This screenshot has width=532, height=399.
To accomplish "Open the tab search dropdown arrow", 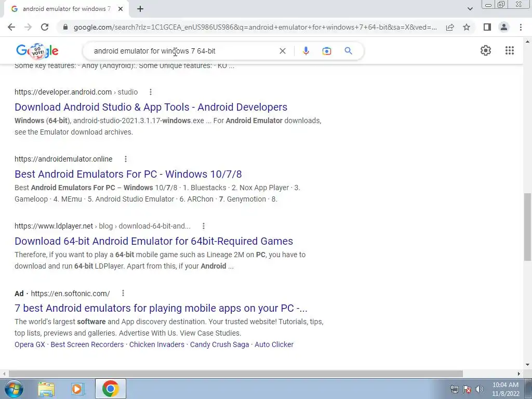I will 470,9.
